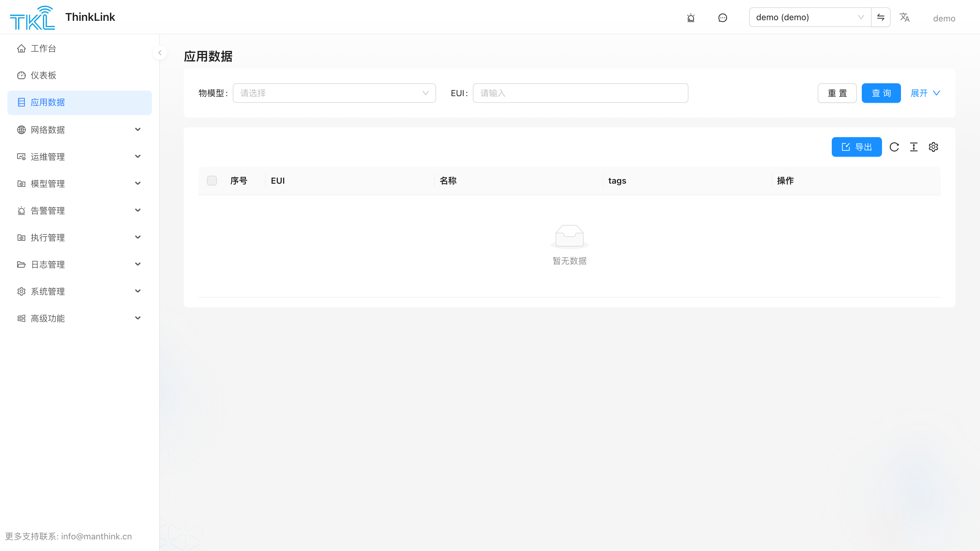
Task: Open the table density icon
Action: tap(914, 147)
